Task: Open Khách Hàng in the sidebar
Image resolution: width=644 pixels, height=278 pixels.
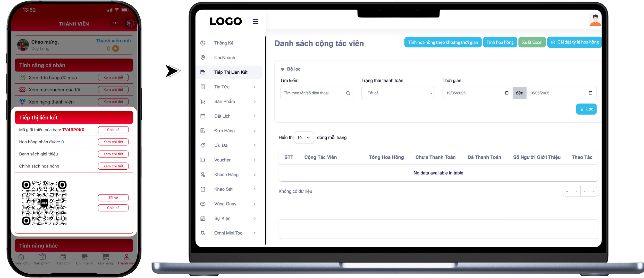Action: tap(226, 175)
